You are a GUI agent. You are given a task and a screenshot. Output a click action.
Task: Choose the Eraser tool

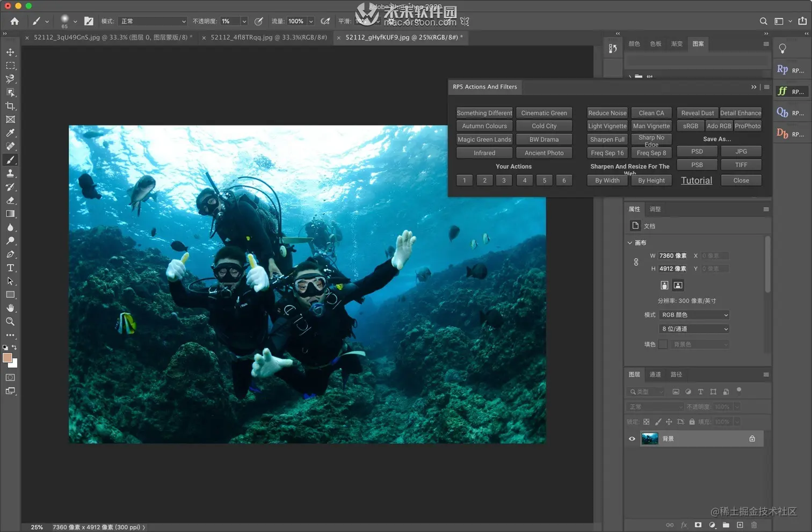(x=10, y=200)
